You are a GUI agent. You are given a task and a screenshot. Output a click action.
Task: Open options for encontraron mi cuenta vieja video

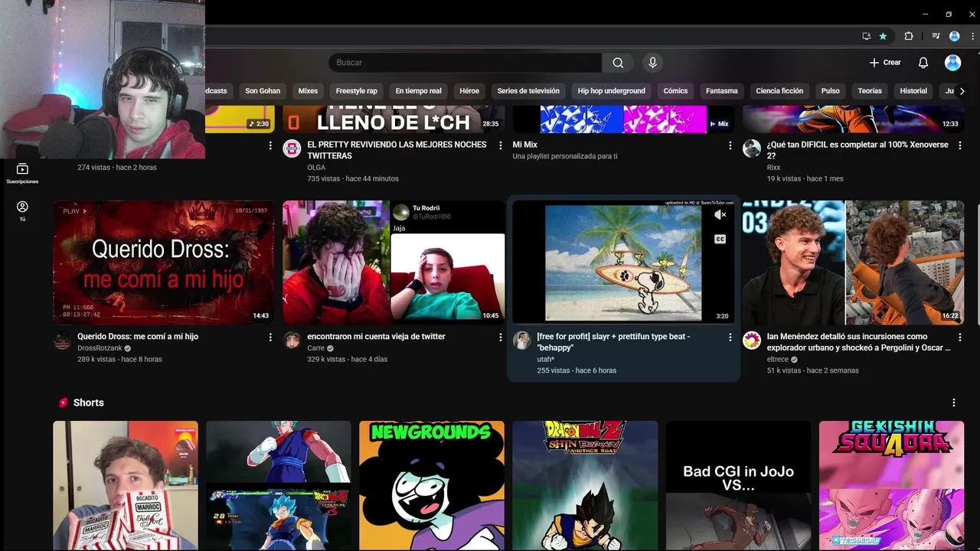click(x=501, y=337)
